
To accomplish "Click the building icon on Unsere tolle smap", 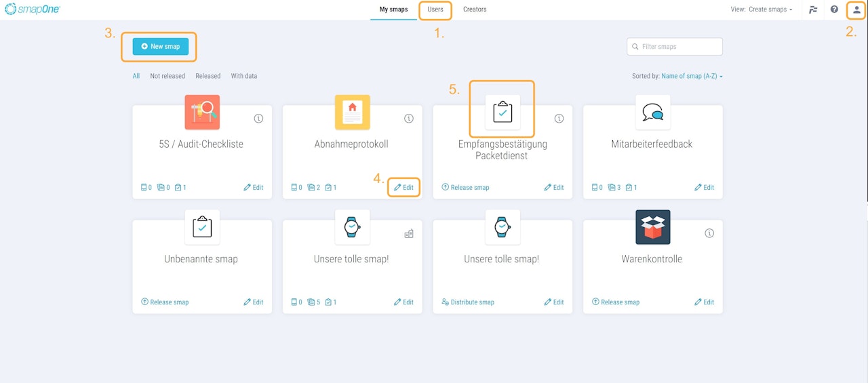I will pyautogui.click(x=409, y=233).
